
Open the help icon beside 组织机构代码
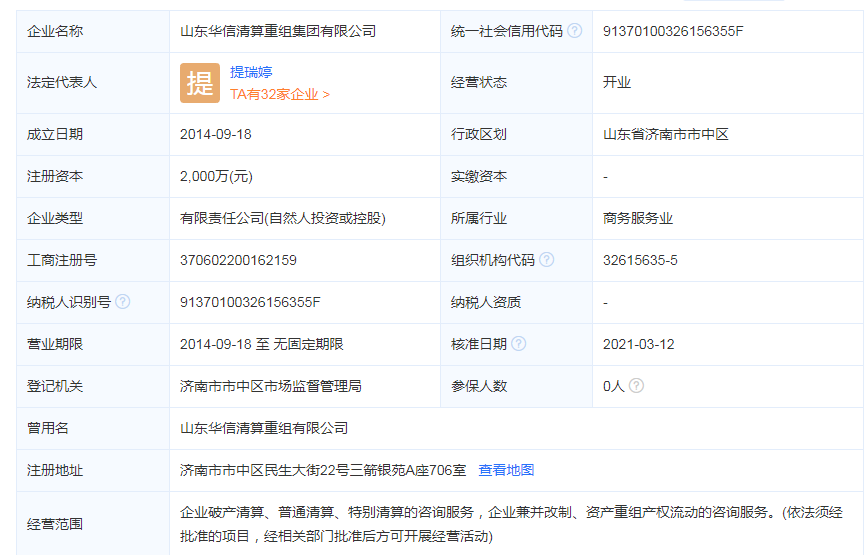(546, 260)
